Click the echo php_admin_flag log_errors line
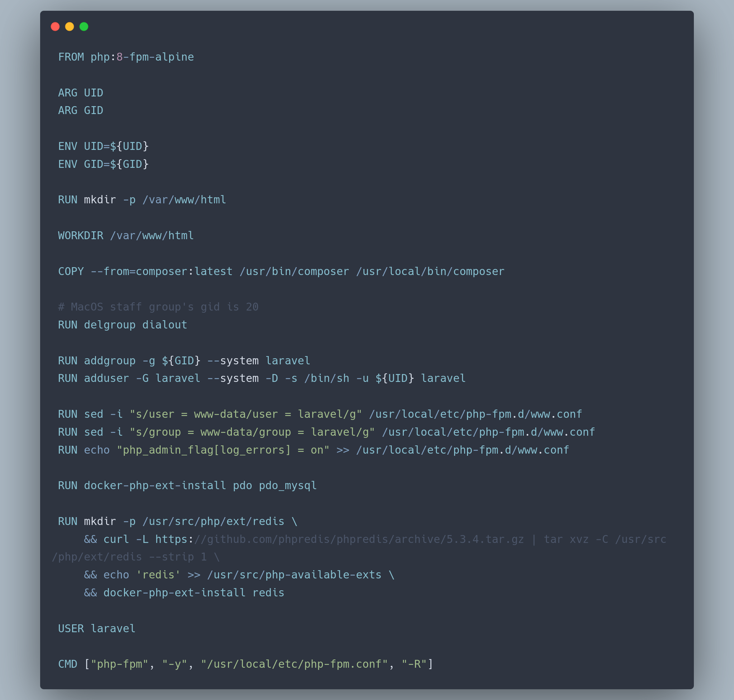The image size is (734, 700). click(x=314, y=450)
